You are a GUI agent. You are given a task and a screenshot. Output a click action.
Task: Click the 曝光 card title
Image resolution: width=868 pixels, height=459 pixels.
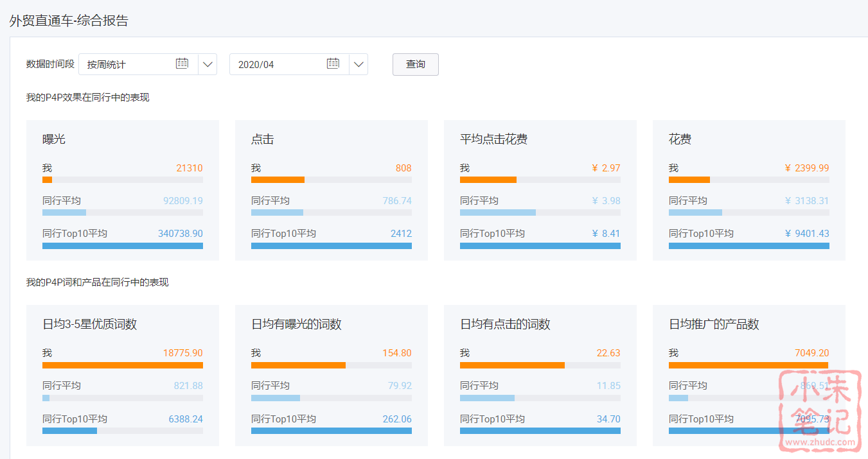coord(54,139)
